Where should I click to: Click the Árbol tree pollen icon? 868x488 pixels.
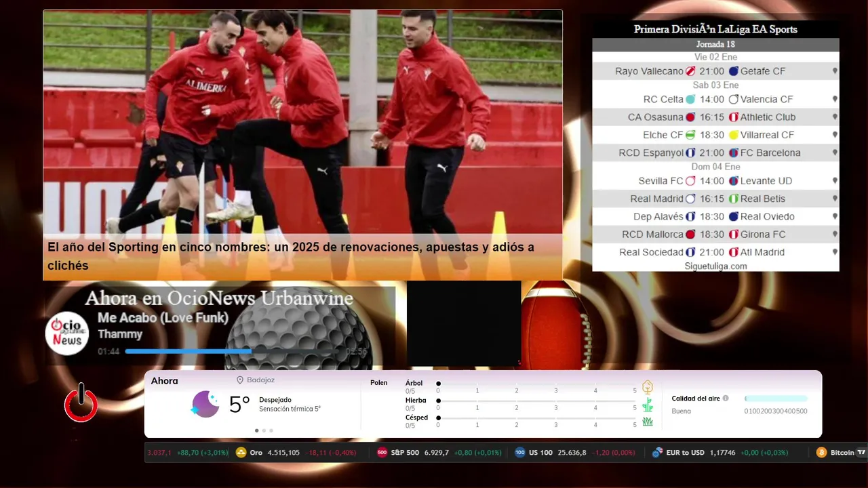(x=648, y=387)
